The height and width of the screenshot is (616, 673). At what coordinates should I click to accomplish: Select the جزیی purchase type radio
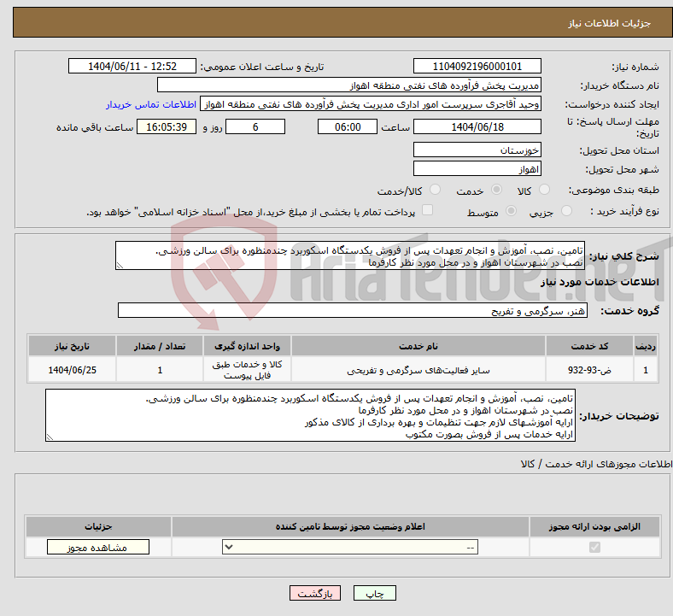(566, 211)
